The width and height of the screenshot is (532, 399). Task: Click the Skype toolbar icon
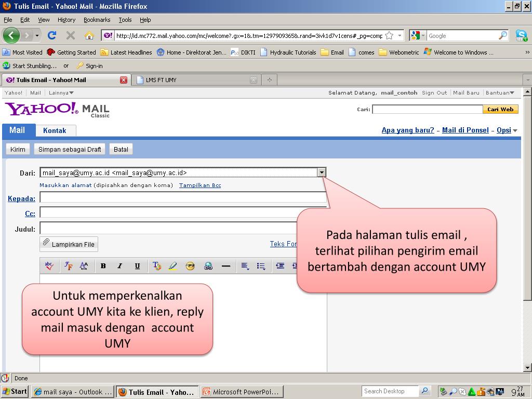[521, 36]
